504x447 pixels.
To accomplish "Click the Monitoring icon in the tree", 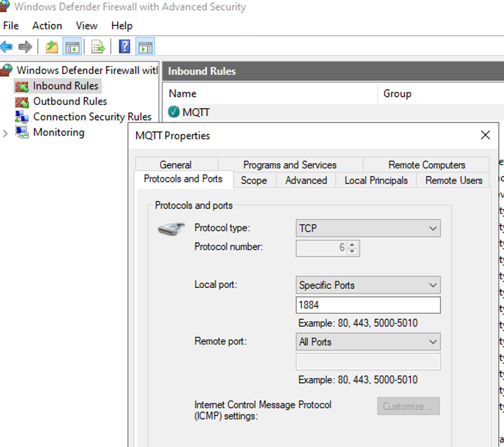I will (x=22, y=133).
